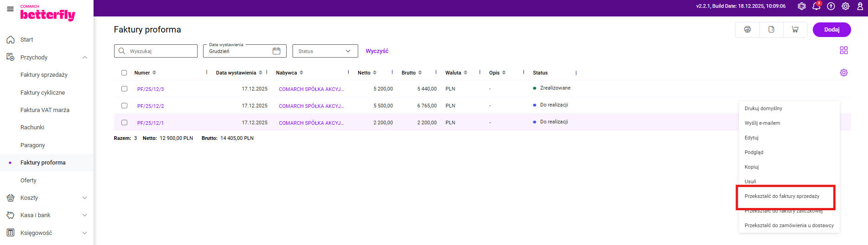868x245 pixels.
Task: Check the box for PF/25/12/3
Action: [x=124, y=89]
